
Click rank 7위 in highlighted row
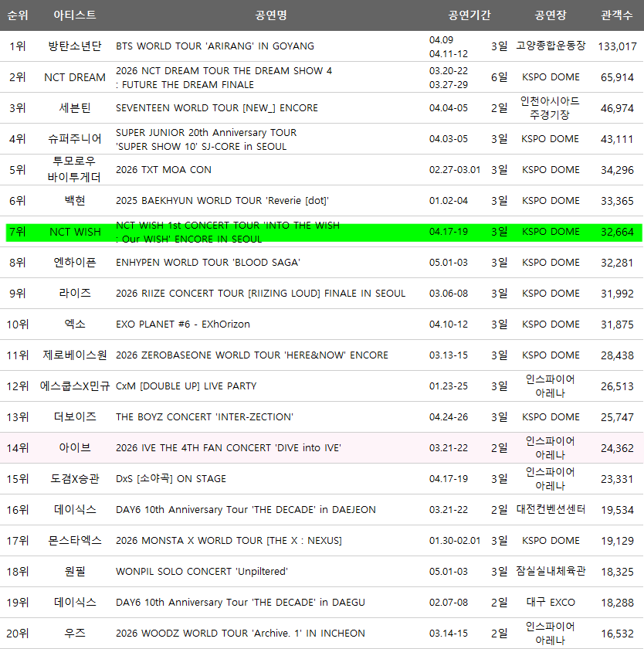[x=18, y=232]
